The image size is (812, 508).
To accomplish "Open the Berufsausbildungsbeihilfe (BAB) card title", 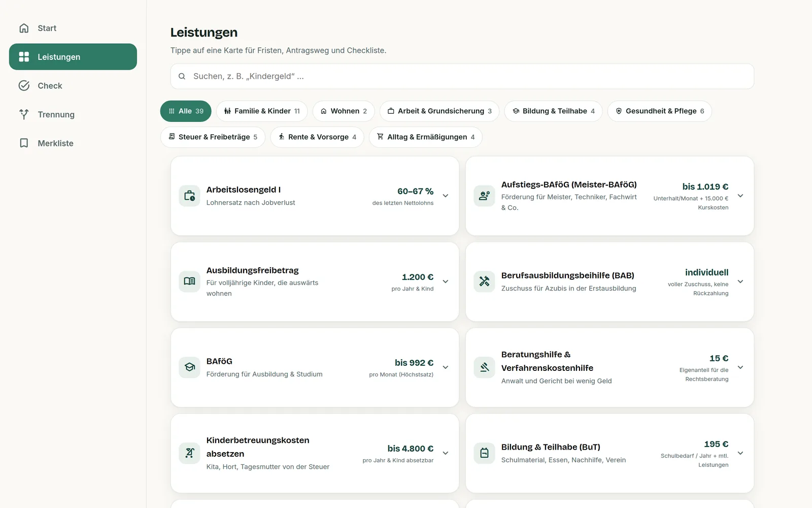I will pos(568,275).
